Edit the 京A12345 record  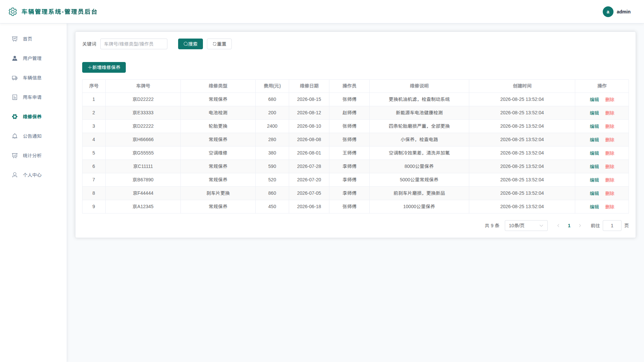[594, 207]
